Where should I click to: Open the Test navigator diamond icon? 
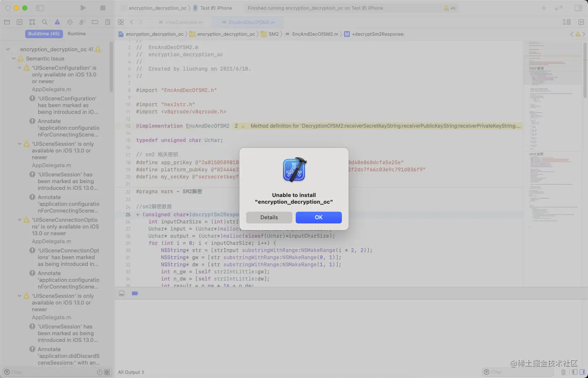click(70, 22)
